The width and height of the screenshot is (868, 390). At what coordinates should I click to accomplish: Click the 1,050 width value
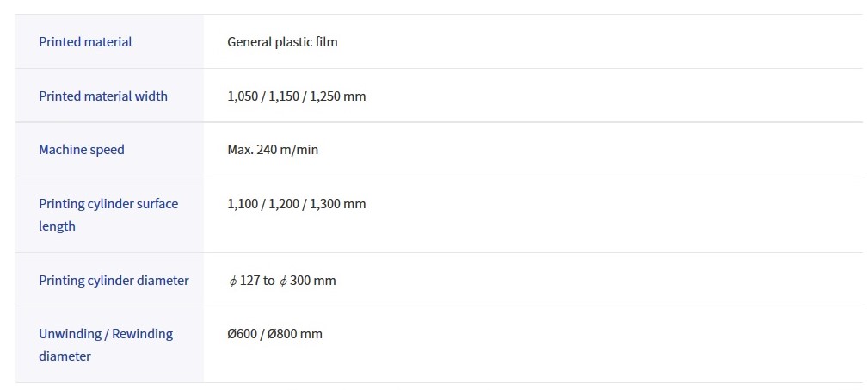click(x=243, y=96)
